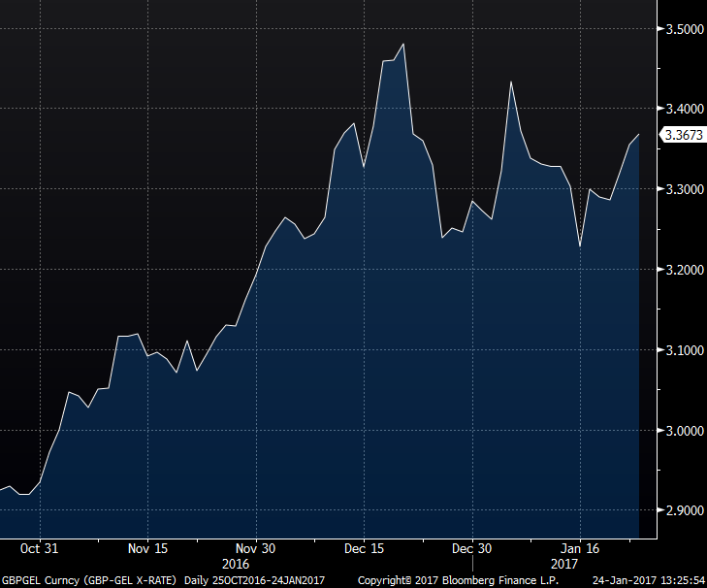Image resolution: width=707 pixels, height=588 pixels.
Task: Click the 2.9000 y-axis label
Action: 683,510
